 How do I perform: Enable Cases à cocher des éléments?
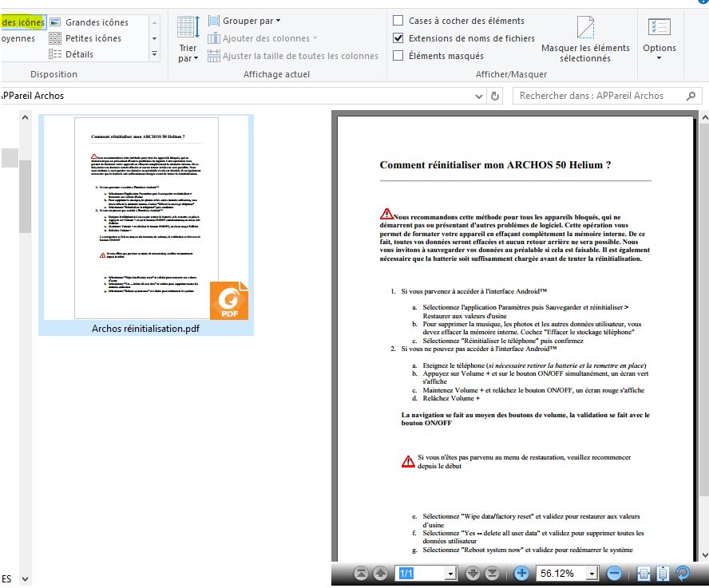click(x=398, y=20)
